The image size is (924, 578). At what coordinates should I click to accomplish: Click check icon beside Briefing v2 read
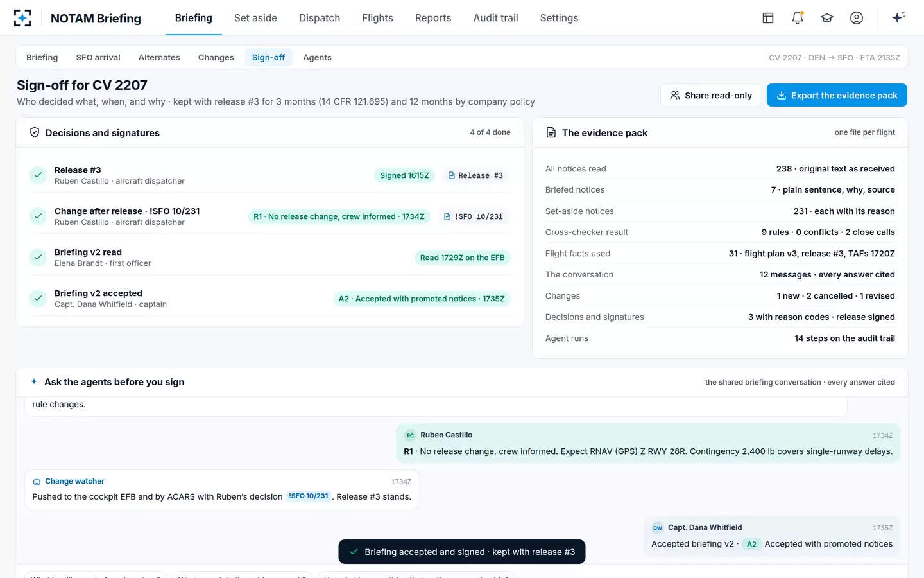pyautogui.click(x=38, y=257)
